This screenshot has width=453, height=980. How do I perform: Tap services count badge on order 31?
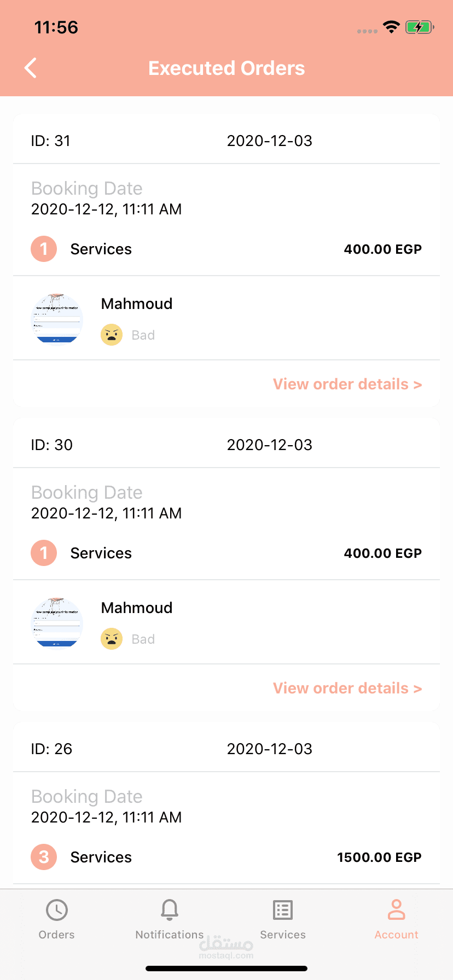coord(44,249)
